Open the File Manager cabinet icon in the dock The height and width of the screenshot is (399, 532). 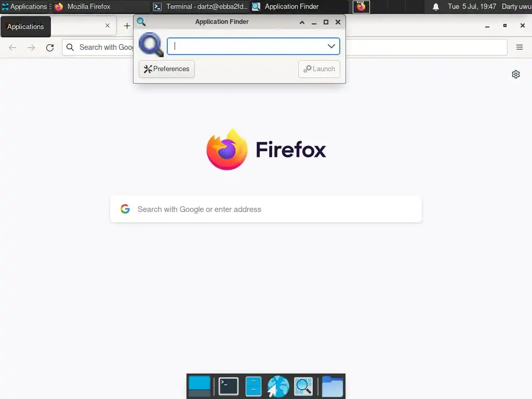[254, 386]
